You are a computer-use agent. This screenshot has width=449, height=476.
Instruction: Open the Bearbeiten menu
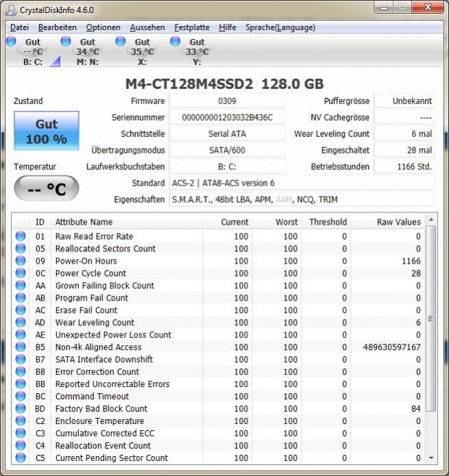[57, 27]
